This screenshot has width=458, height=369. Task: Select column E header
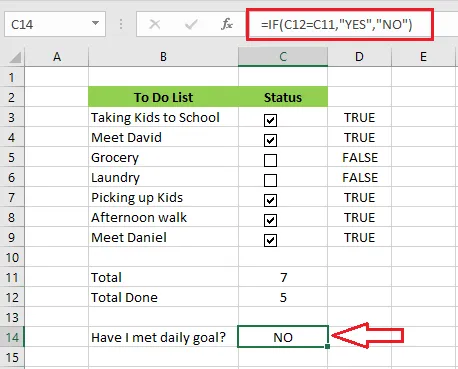tap(423, 57)
